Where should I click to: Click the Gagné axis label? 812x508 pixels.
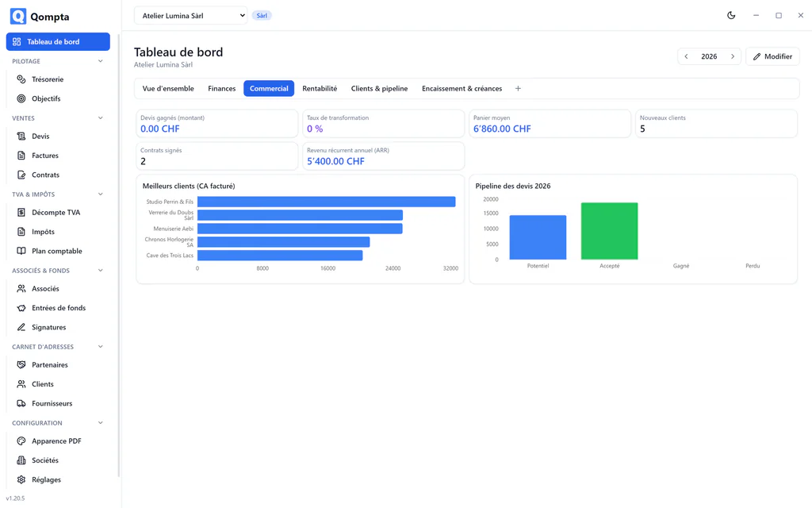click(681, 266)
